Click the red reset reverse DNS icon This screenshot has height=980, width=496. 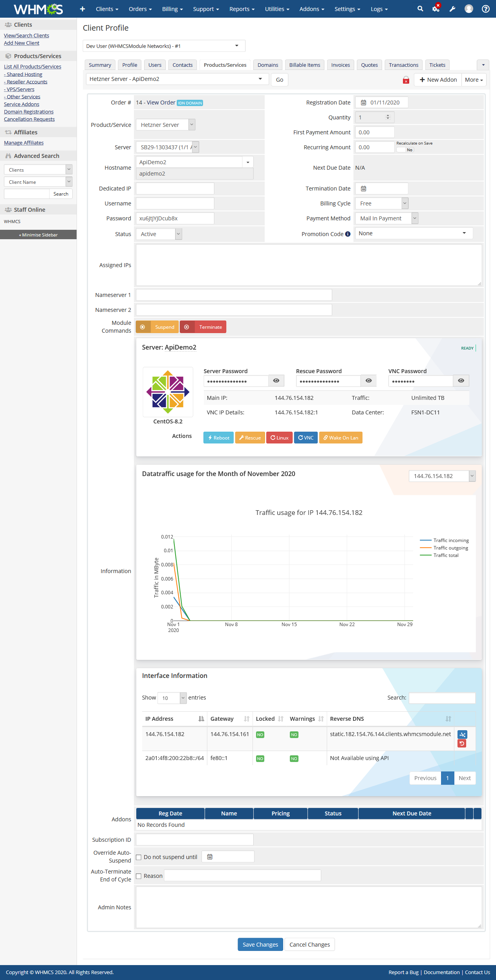click(462, 744)
